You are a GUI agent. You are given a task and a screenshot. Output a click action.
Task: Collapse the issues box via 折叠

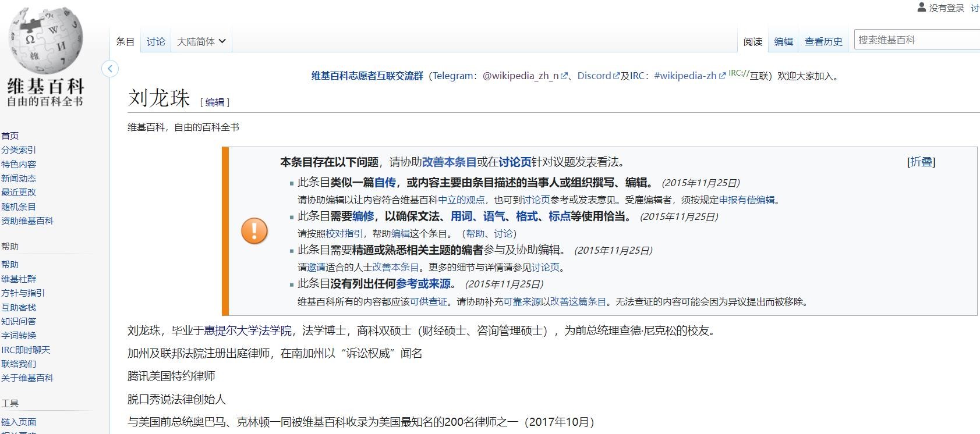click(x=921, y=162)
